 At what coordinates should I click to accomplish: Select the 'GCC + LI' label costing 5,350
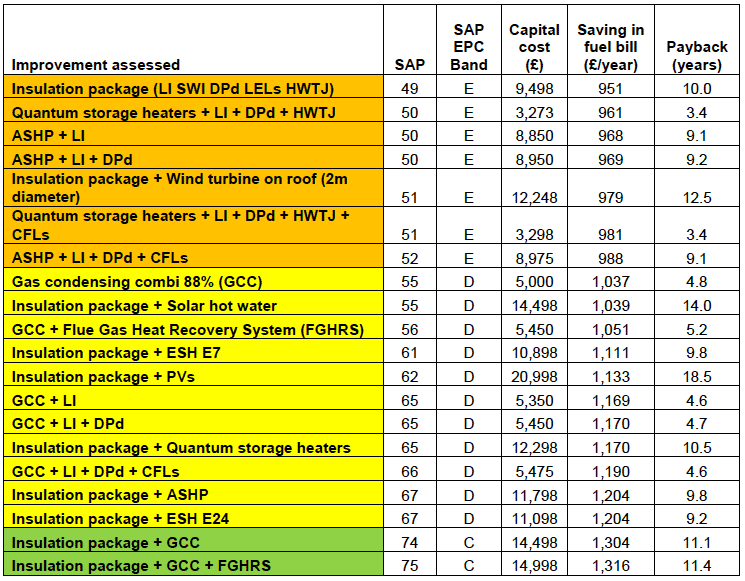coord(44,400)
